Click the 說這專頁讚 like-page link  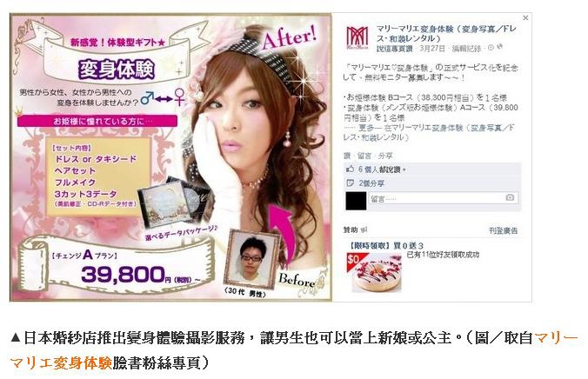click(395, 49)
